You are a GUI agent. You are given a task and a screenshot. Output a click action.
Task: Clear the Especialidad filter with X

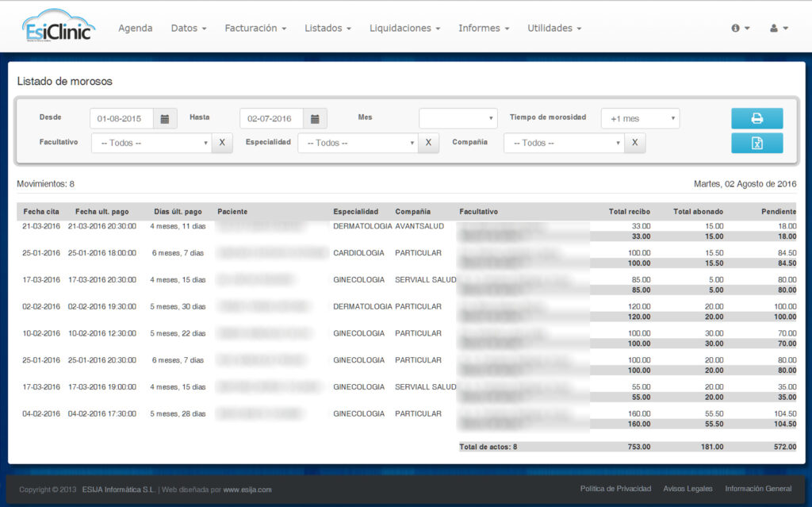click(x=428, y=143)
